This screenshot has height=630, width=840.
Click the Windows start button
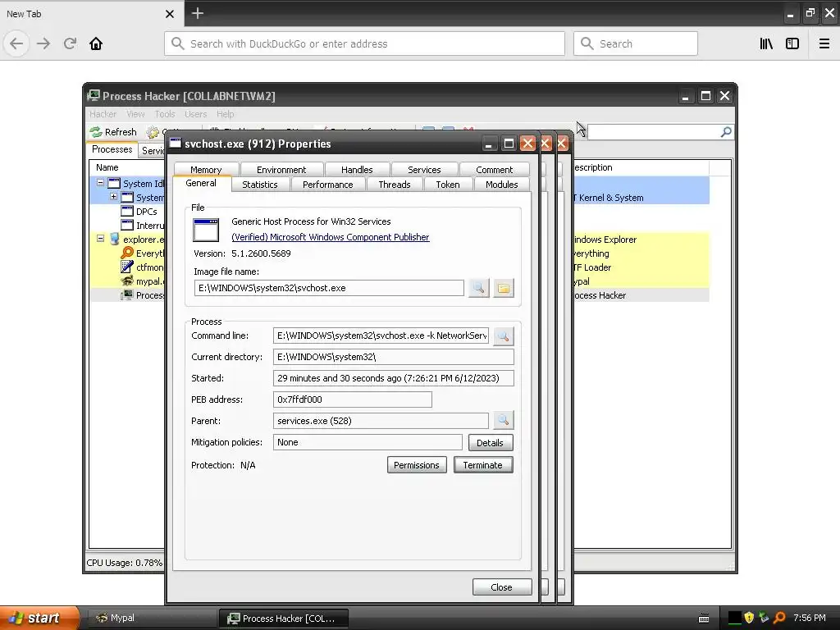pyautogui.click(x=39, y=618)
